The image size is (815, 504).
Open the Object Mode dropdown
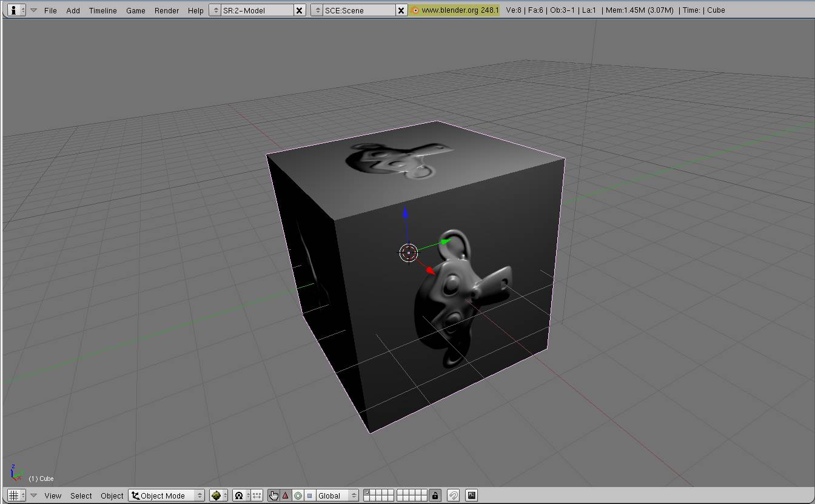(167, 496)
